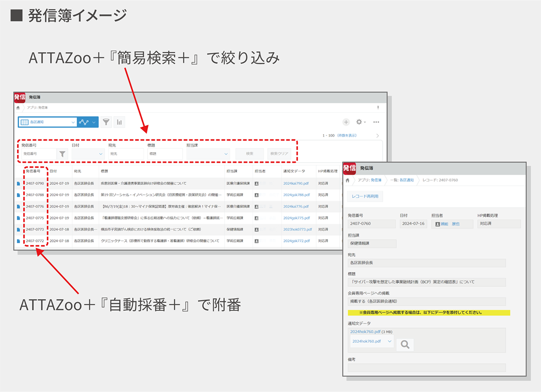Image resolution: width=541 pixels, height=392 pixels.
Task: Click the 担当課 column header in table
Action: (x=232, y=171)
